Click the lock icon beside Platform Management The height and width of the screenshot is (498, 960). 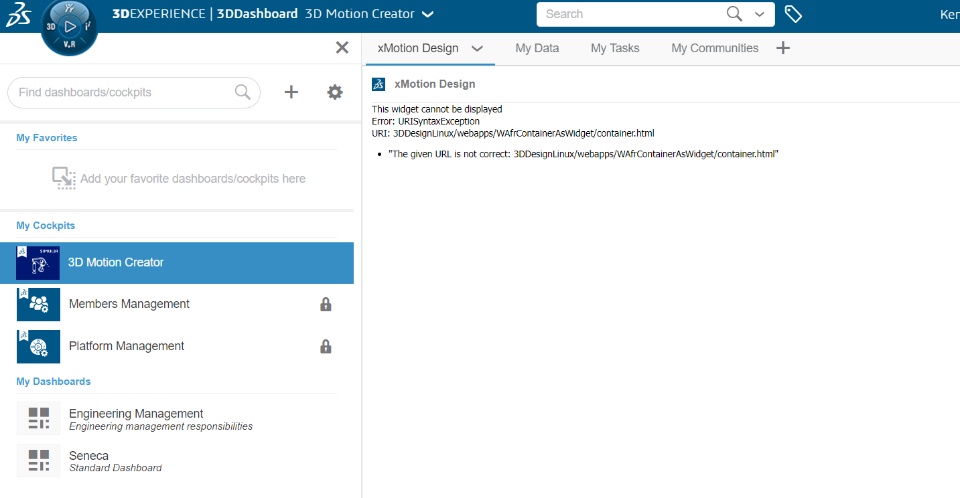(x=326, y=347)
